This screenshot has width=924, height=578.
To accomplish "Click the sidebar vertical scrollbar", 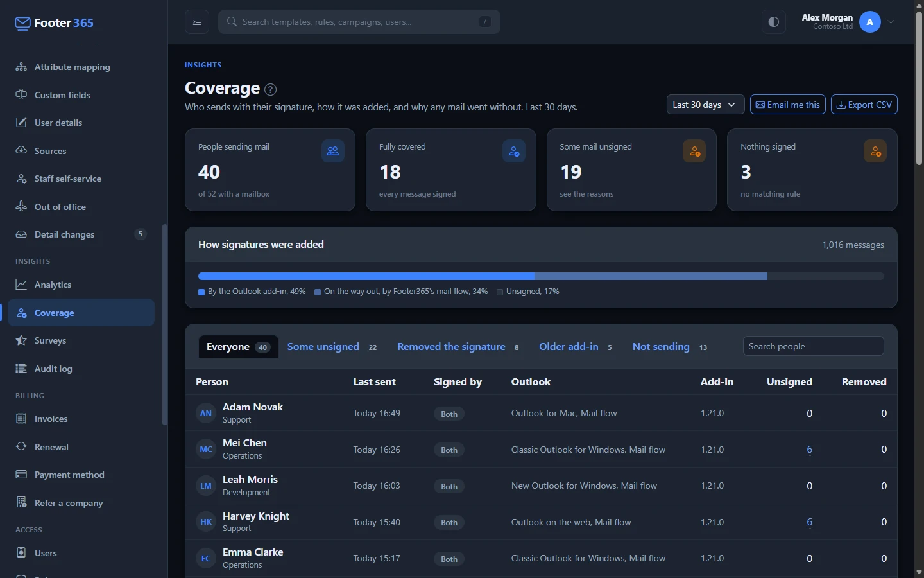I will click(x=164, y=324).
